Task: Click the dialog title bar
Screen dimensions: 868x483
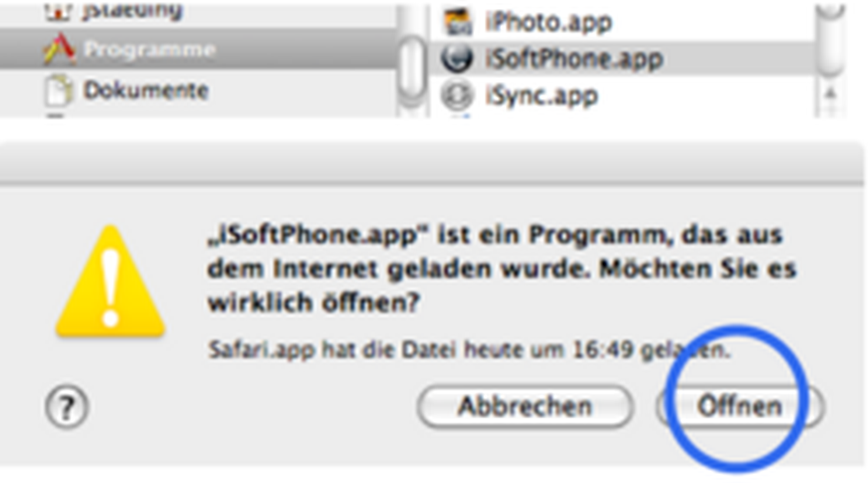Action: click(x=432, y=163)
